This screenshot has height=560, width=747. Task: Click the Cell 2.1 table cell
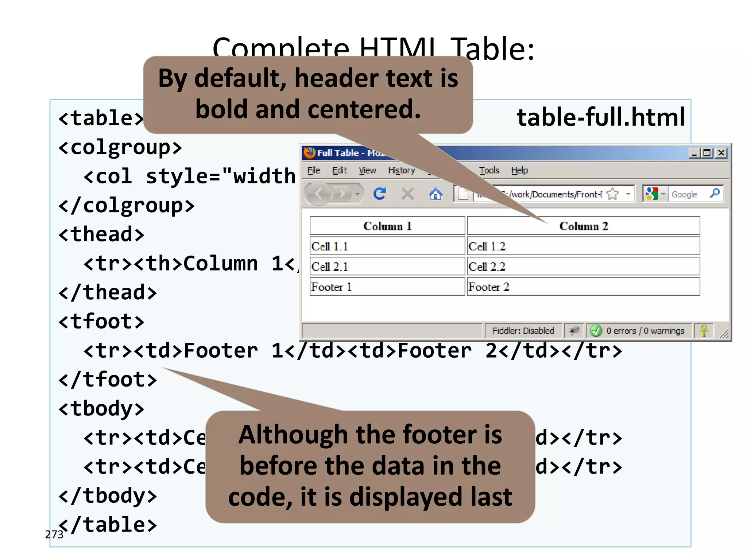click(387, 267)
